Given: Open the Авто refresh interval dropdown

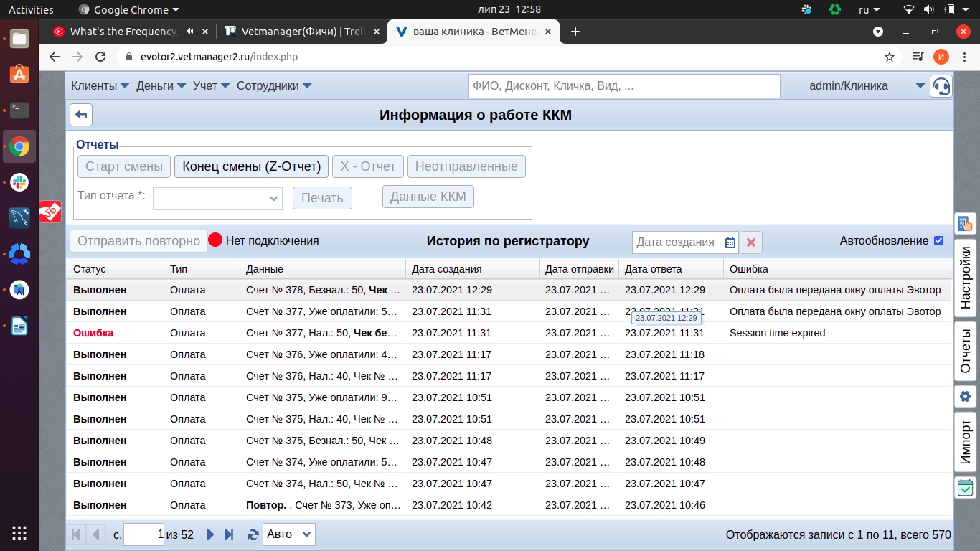Looking at the screenshot, I should (x=288, y=534).
